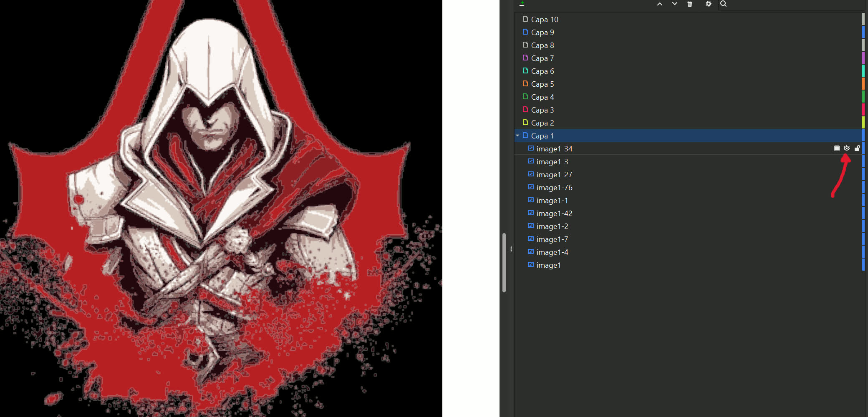Click the vertical canvas scrollbar thumb
This screenshot has height=417, width=868.
504,262
